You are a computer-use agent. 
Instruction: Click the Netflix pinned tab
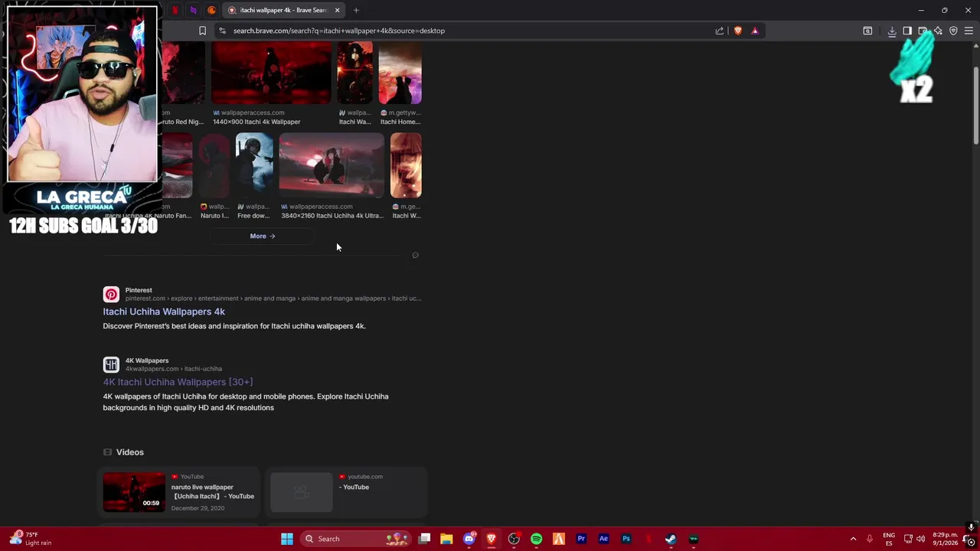point(175,10)
